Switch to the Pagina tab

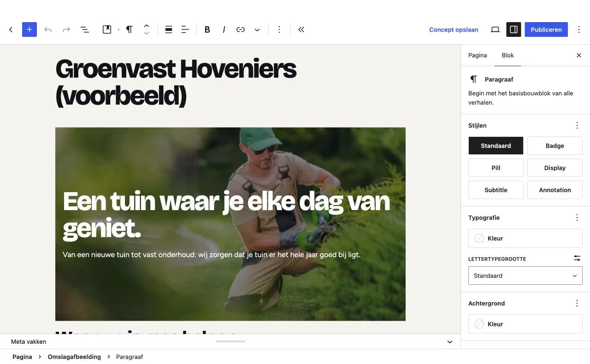click(x=478, y=55)
